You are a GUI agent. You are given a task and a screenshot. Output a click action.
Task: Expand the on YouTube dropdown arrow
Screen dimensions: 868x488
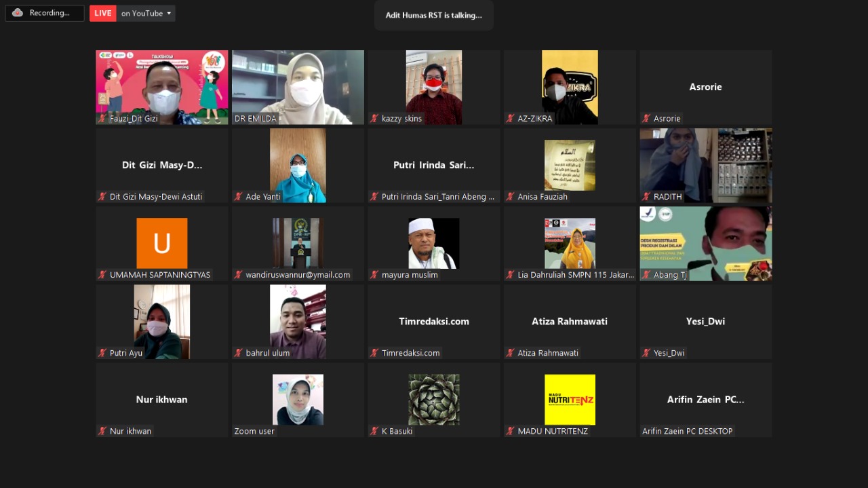tap(169, 13)
